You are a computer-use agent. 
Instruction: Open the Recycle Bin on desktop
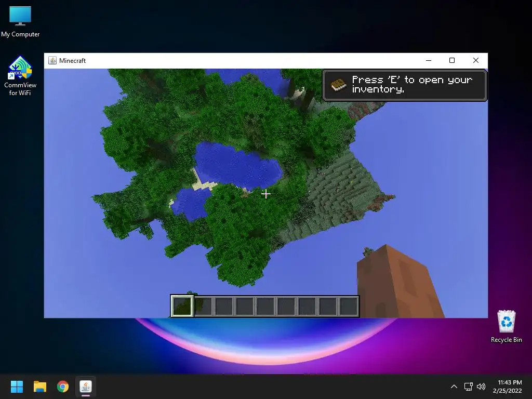click(x=506, y=326)
